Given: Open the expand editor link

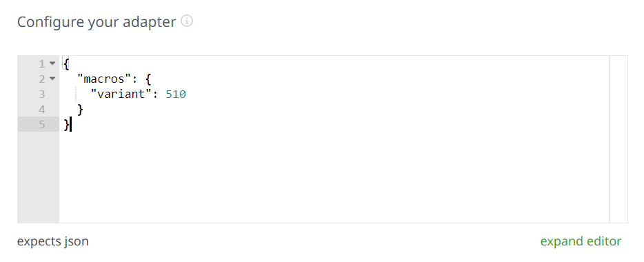Looking at the screenshot, I should (x=581, y=241).
